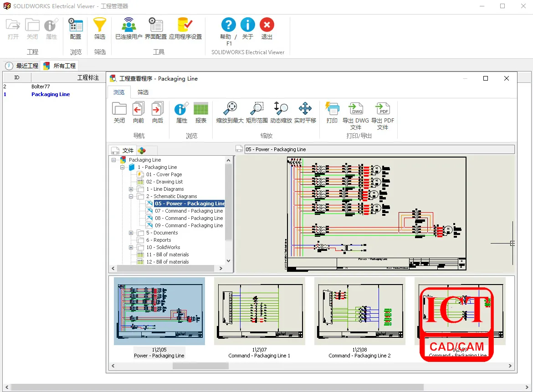Collapse the Packaging Line root node

coord(113,160)
